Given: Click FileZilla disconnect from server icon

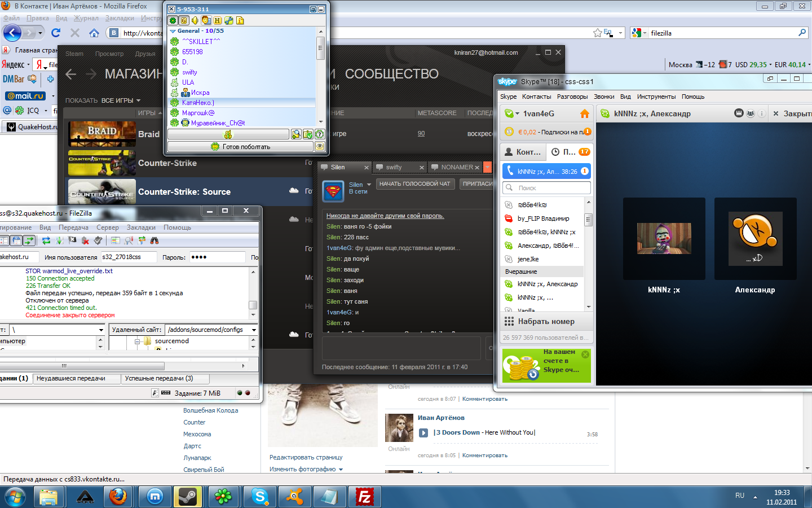Looking at the screenshot, I should [x=85, y=240].
